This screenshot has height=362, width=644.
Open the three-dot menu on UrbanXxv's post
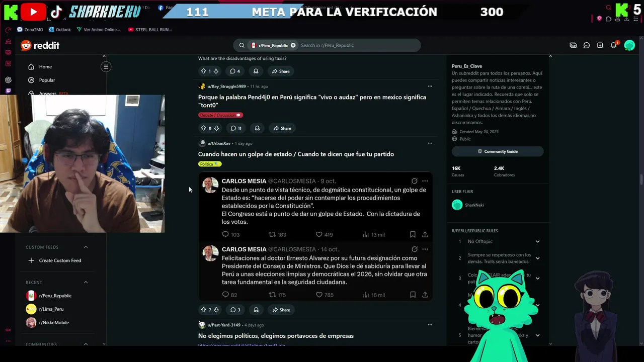[430, 143]
